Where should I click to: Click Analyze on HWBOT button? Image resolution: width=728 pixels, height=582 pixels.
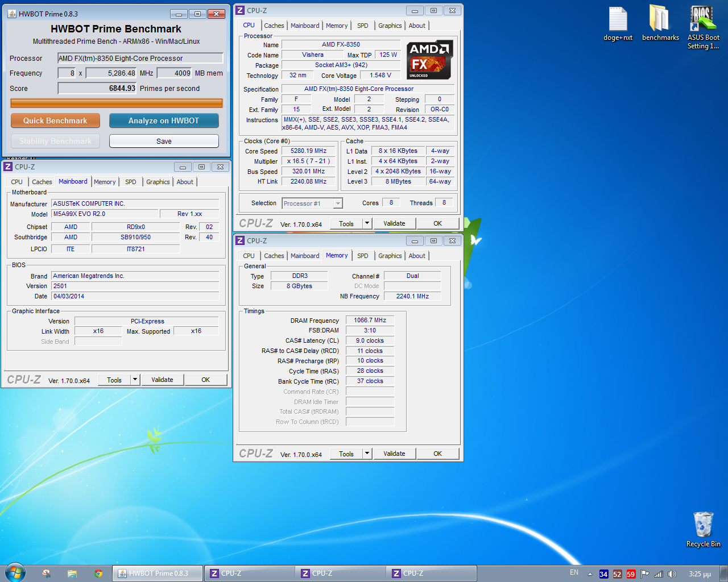pos(164,120)
